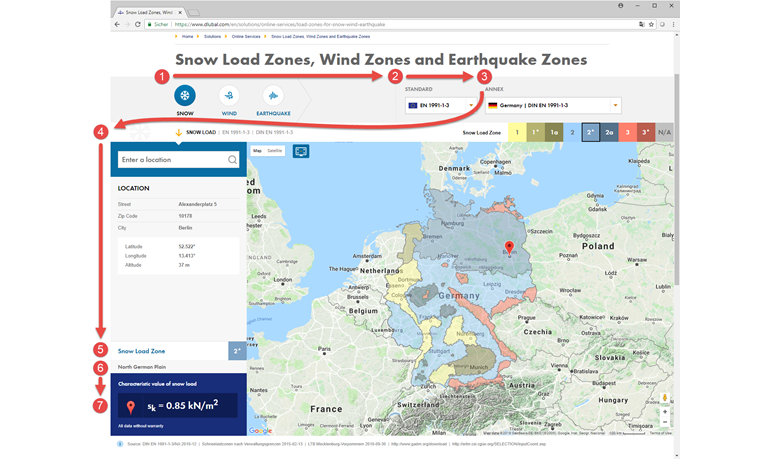Open a new browser tab
The image size is (760, 459).
[x=193, y=12]
